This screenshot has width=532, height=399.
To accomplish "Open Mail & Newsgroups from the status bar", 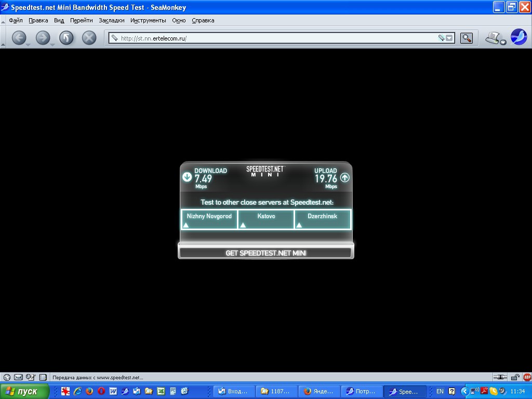I will tap(18, 377).
